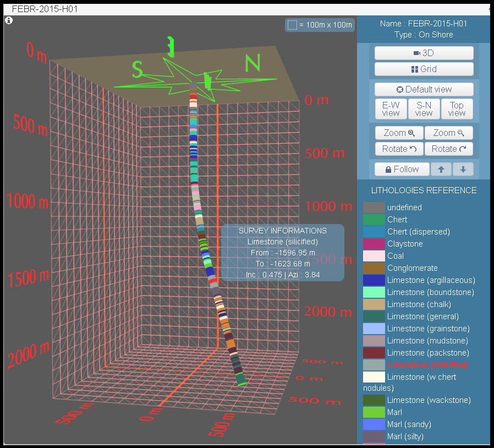Toggle the Grid display mode

pos(424,69)
